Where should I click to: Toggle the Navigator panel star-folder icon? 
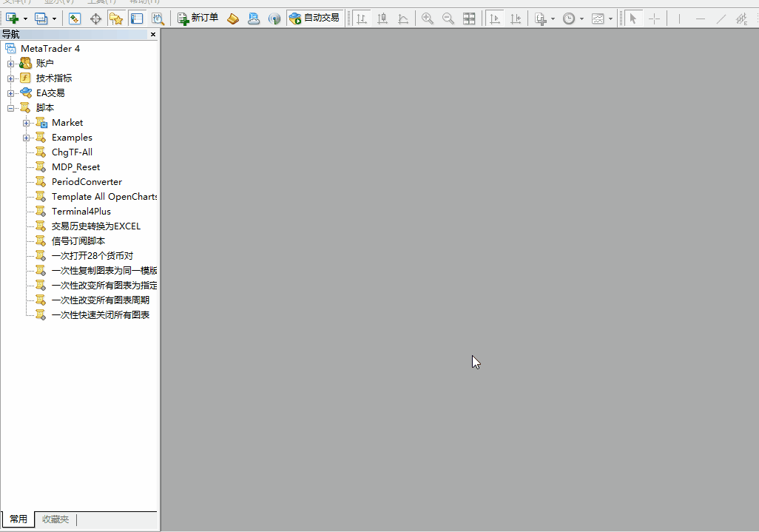coord(116,18)
